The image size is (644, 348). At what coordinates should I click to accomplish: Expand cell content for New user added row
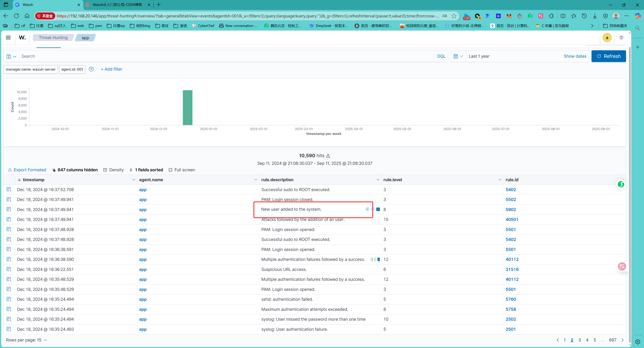(378, 209)
